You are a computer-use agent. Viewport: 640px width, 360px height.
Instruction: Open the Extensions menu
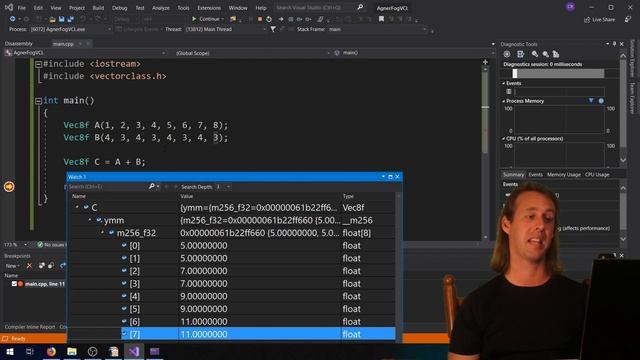209,8
